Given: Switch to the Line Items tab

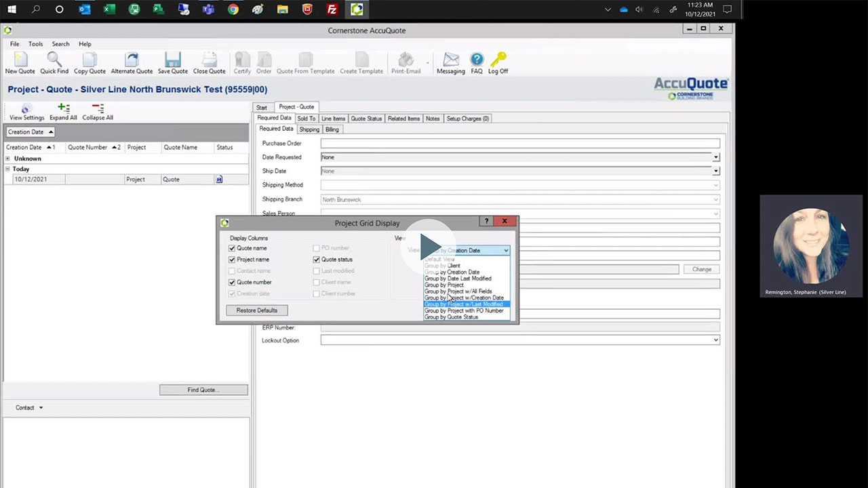Looking at the screenshot, I should [333, 119].
